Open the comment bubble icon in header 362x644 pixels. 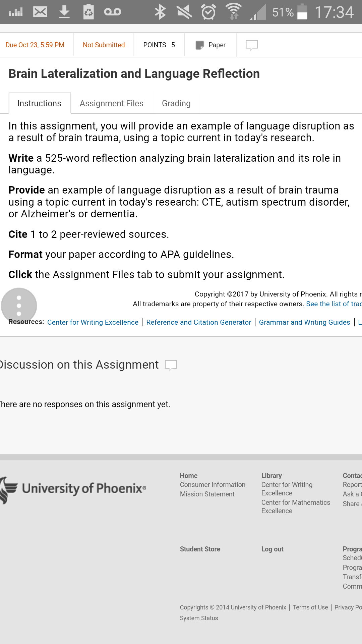click(252, 45)
